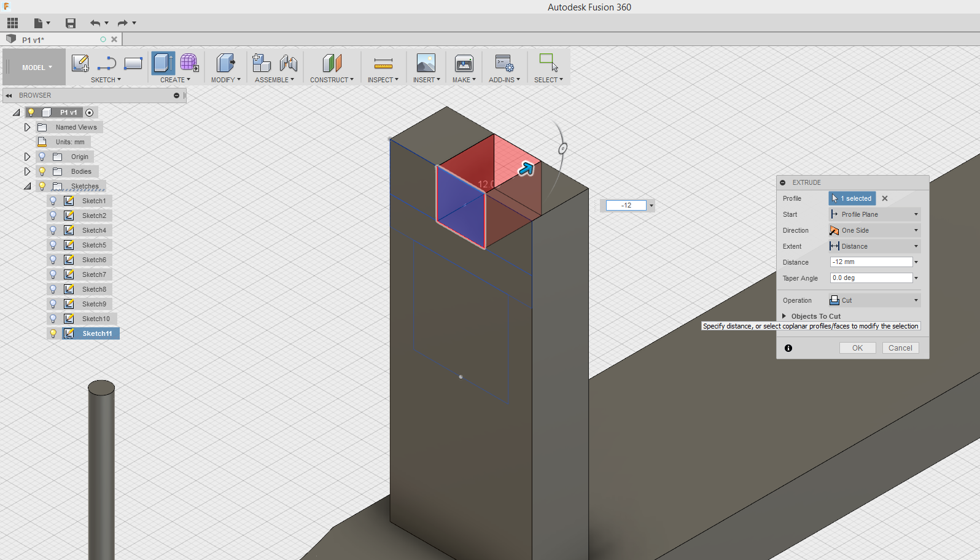
Task: Clear the profile selection X
Action: pos(885,198)
